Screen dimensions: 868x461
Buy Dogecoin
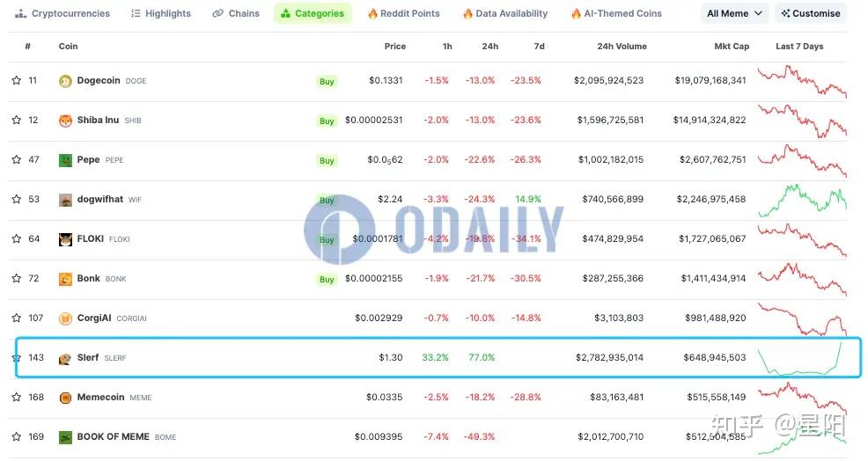pyautogui.click(x=327, y=81)
